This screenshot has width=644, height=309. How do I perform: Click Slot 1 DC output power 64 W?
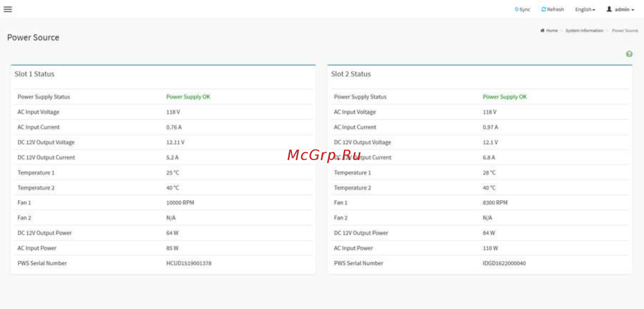pyautogui.click(x=172, y=233)
